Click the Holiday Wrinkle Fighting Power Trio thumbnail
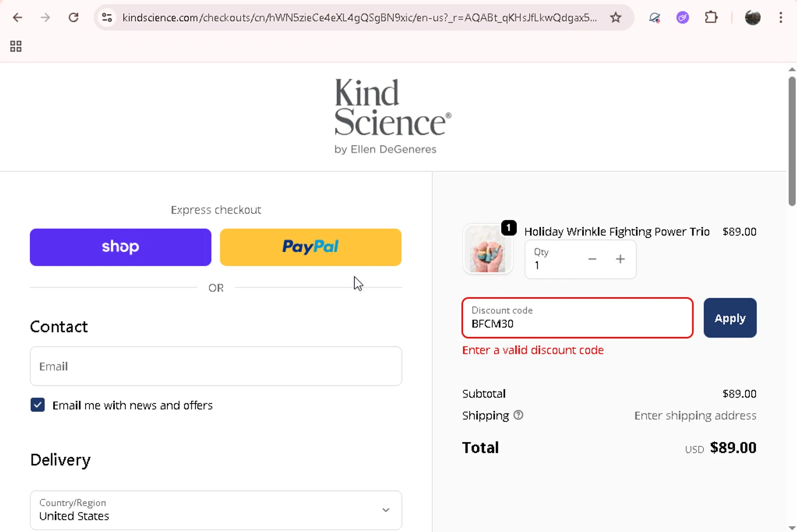 click(488, 249)
